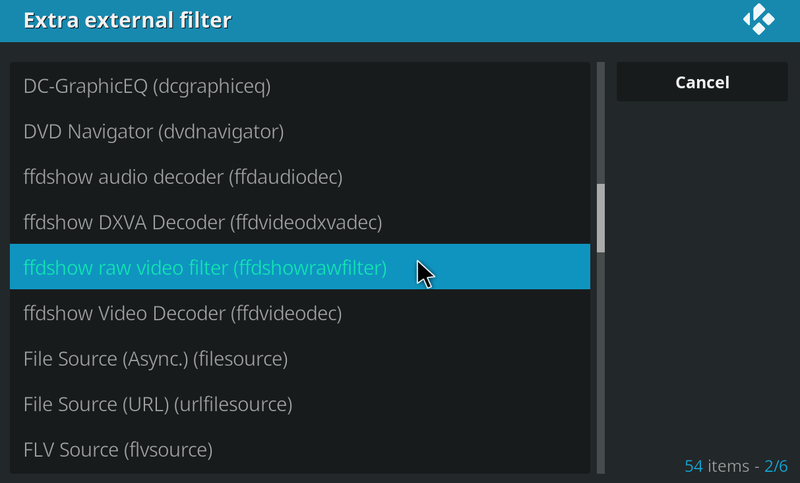Choose ffdshow Video Decoder (ffdvideodec)

183,313
